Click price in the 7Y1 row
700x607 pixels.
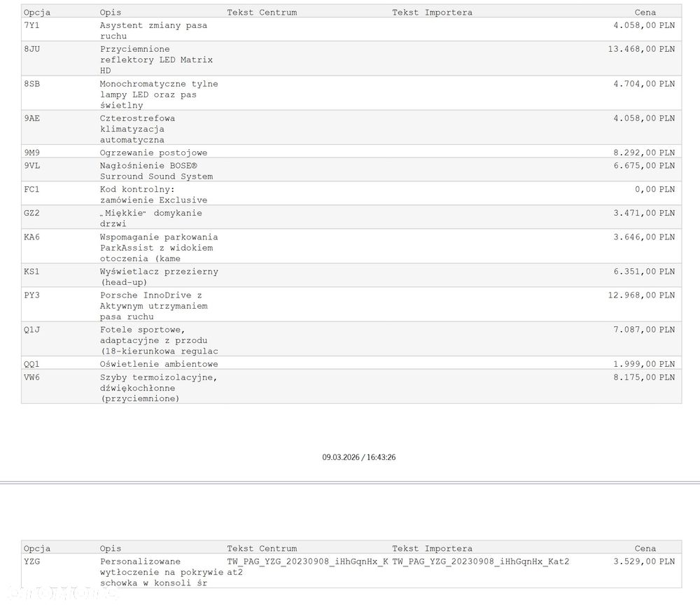[644, 25]
